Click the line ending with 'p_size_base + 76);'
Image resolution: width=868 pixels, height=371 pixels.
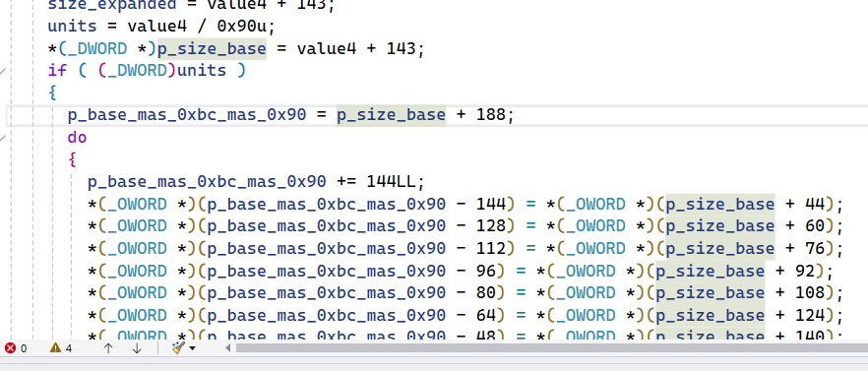tap(465, 249)
